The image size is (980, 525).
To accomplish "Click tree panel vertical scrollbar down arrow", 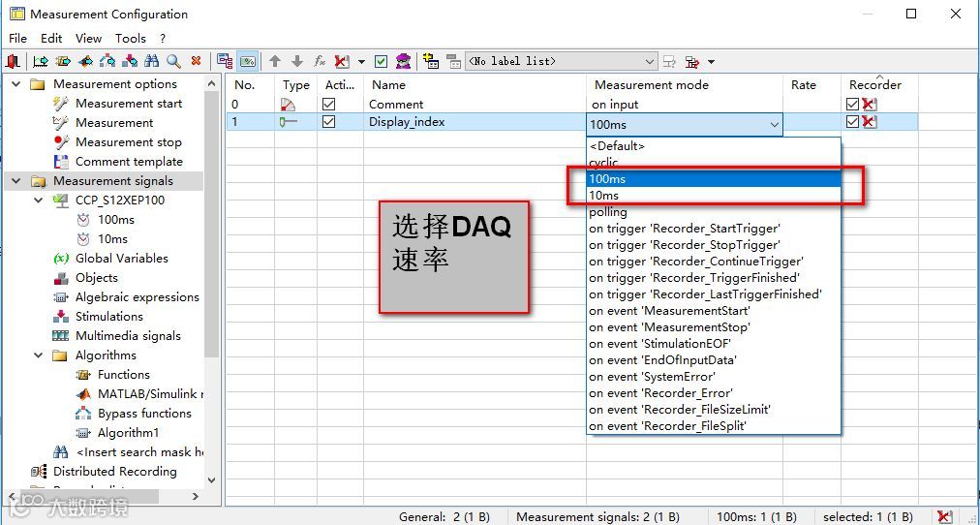I will 211,480.
